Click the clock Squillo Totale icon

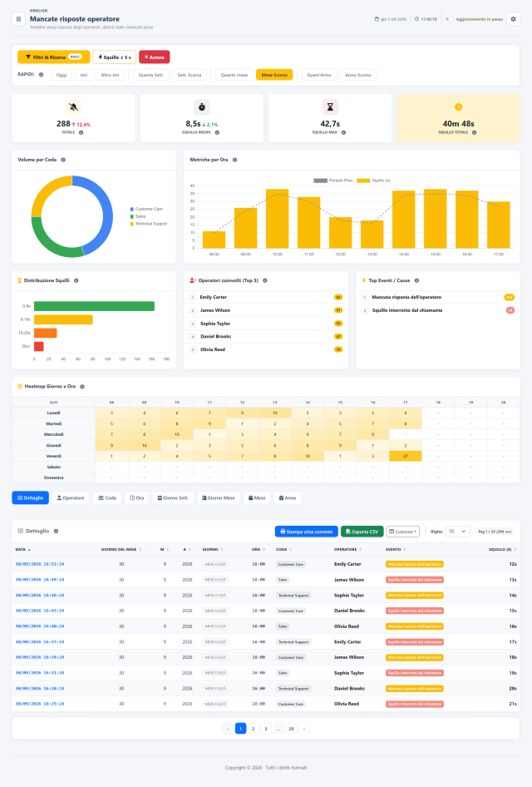[458, 107]
